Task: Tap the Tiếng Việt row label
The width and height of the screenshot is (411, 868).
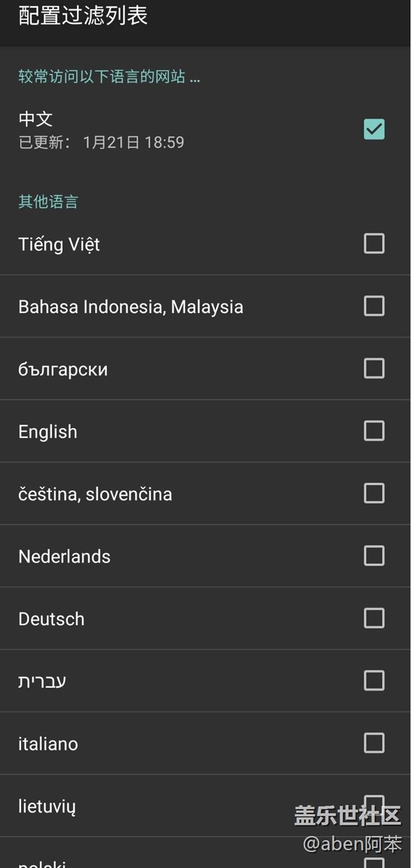Action: (x=59, y=244)
